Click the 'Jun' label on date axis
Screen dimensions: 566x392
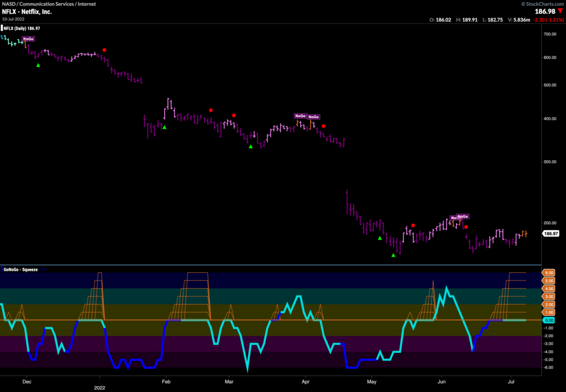point(442,381)
